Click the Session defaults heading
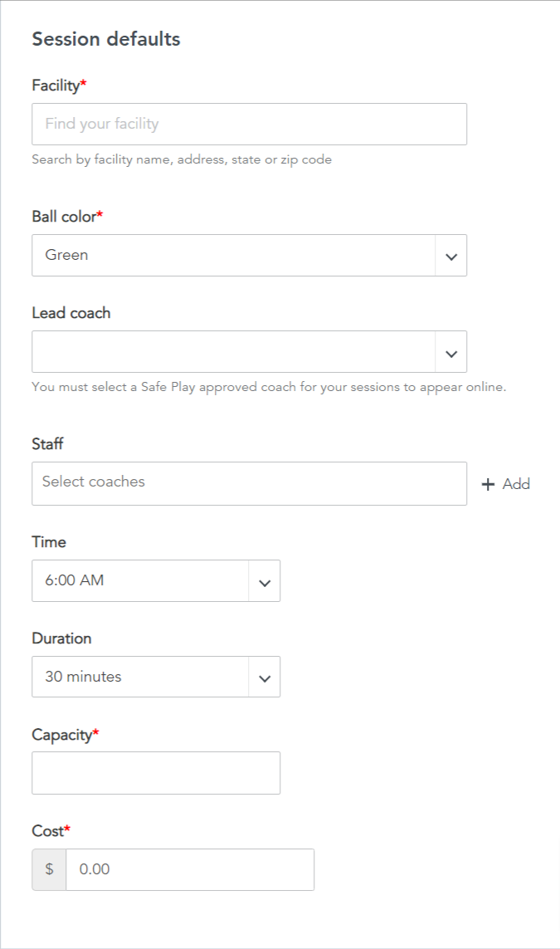Image resolution: width=560 pixels, height=949 pixels. pyautogui.click(x=106, y=39)
